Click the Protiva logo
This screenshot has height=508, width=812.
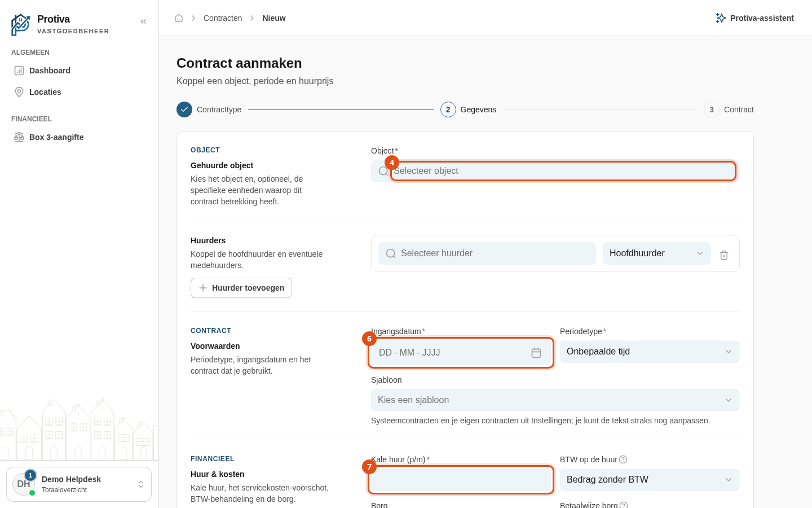(x=21, y=25)
